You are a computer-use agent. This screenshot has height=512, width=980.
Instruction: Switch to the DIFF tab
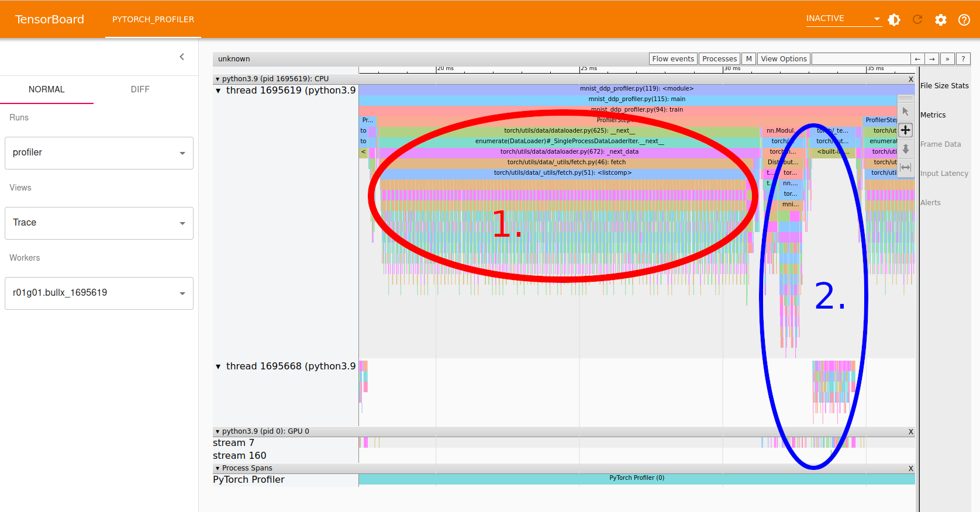tap(140, 89)
